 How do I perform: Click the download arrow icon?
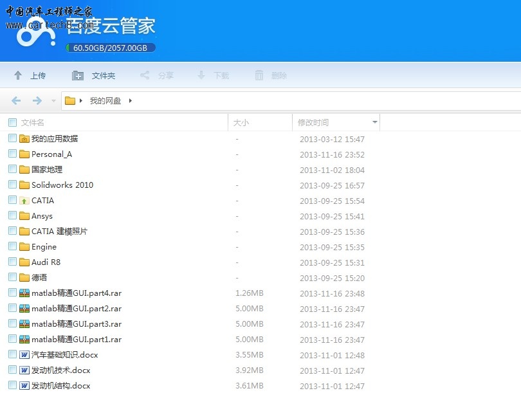pos(201,75)
